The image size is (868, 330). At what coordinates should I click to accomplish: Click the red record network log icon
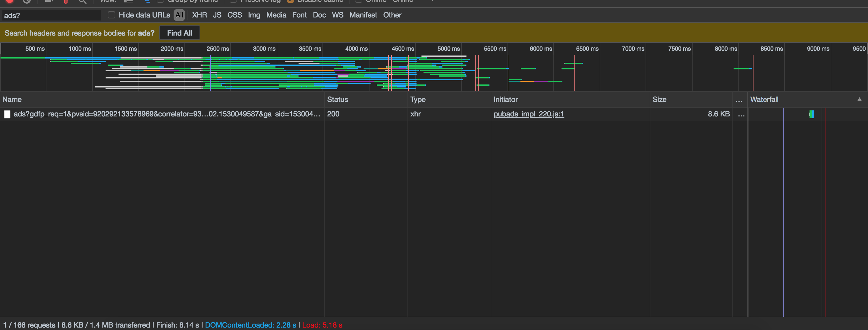click(x=10, y=1)
